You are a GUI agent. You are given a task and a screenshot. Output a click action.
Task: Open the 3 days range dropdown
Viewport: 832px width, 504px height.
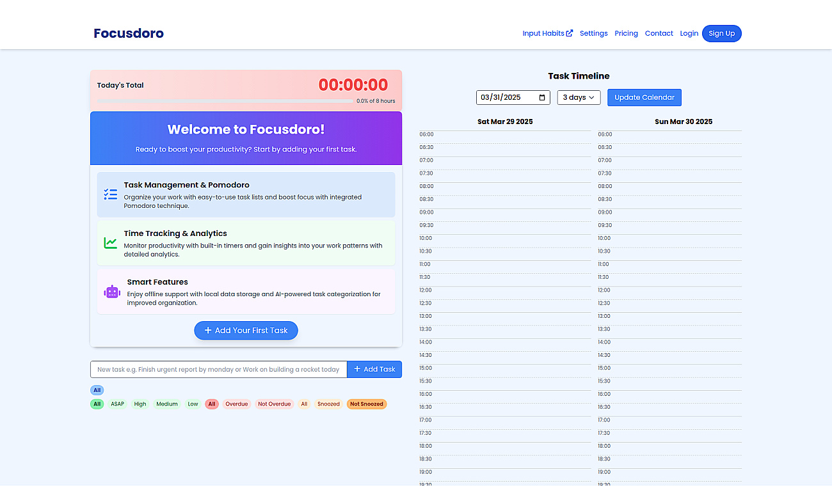click(579, 97)
